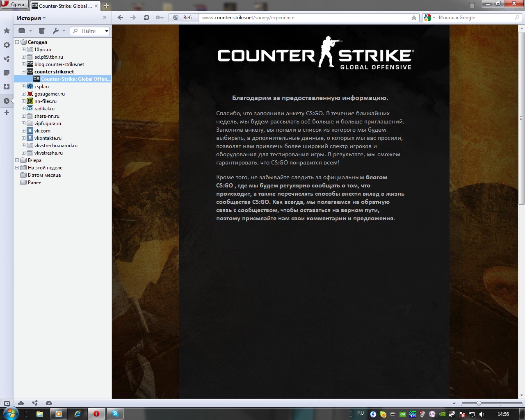The image size is (525, 420).
Task: Select cspl.ru in history tree
Action: [x=38, y=87]
